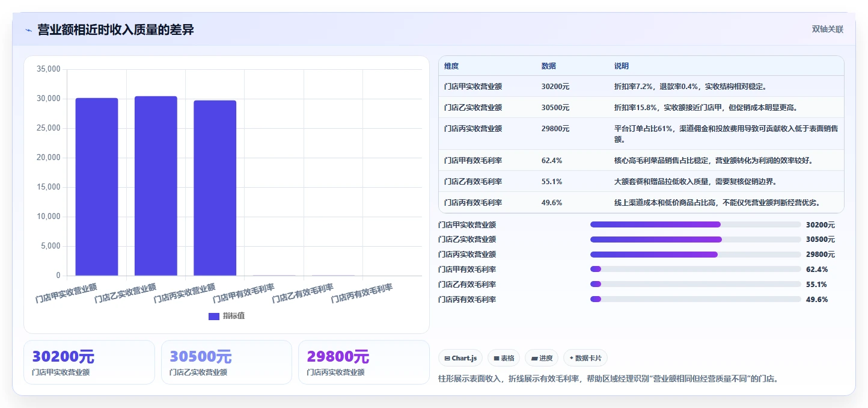Select the Chart.js chip

click(x=460, y=358)
